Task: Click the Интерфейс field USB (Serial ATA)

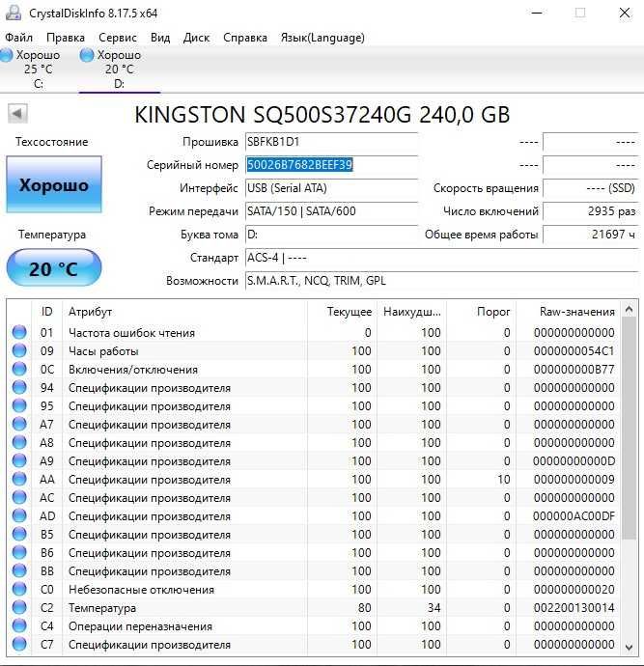Action: [x=331, y=188]
